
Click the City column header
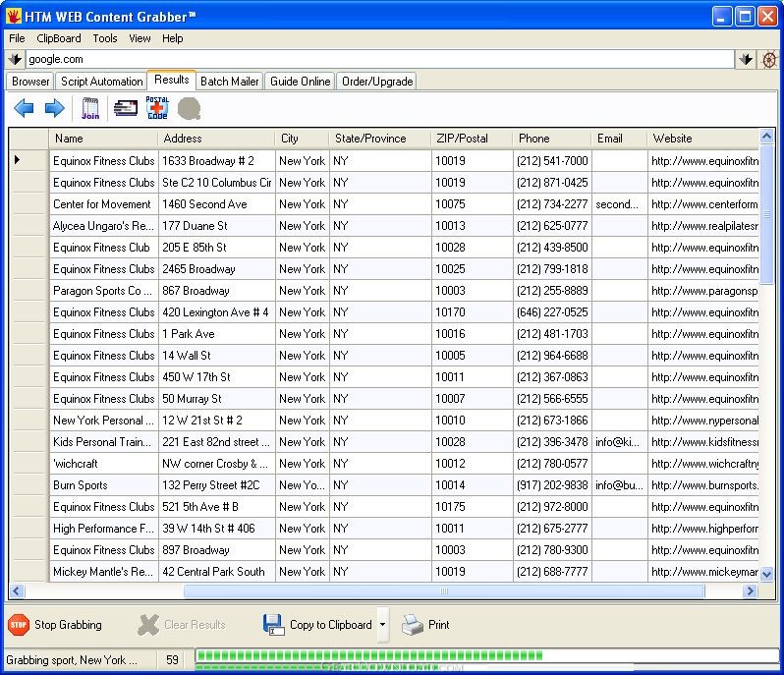point(302,139)
